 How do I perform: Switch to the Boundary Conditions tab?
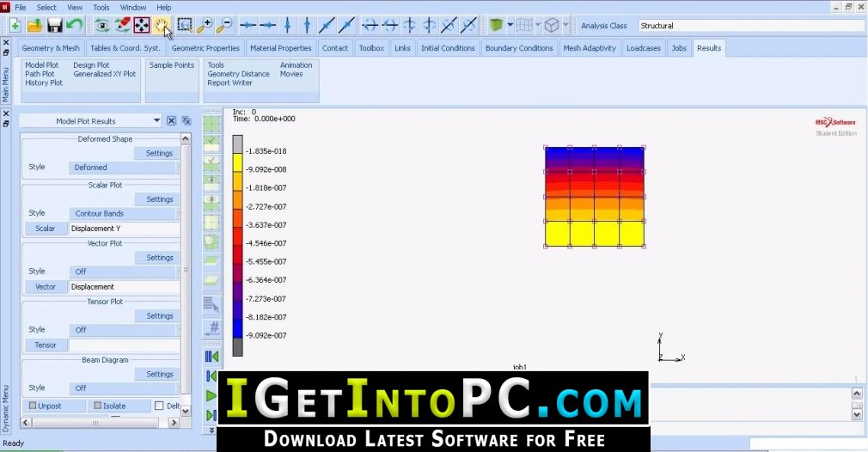(519, 48)
